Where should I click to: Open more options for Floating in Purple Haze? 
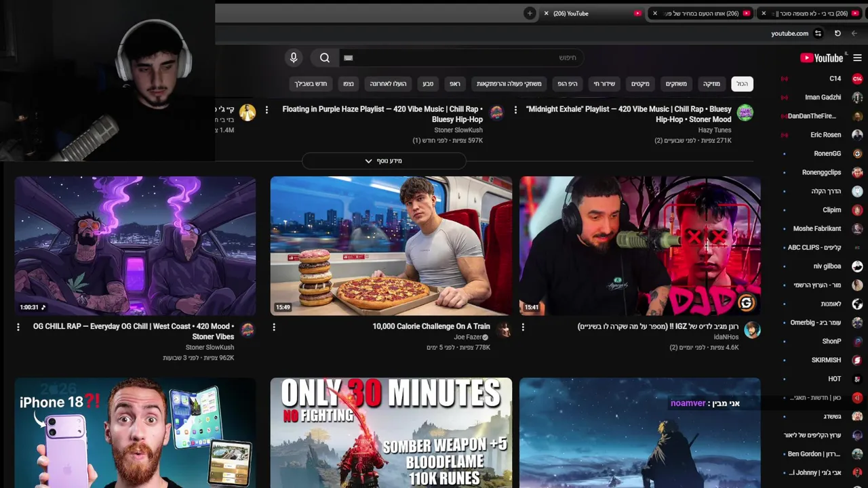pyautogui.click(x=267, y=109)
